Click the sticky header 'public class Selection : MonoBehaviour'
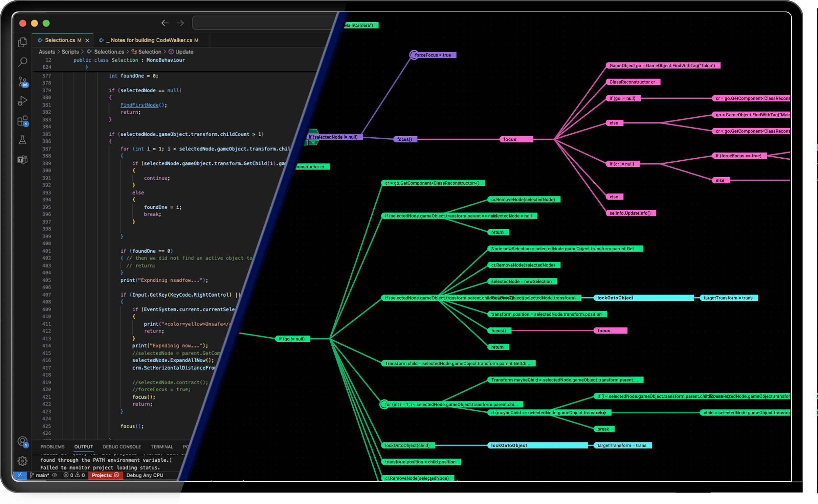Viewport: 818px width, 504px height. coord(129,60)
